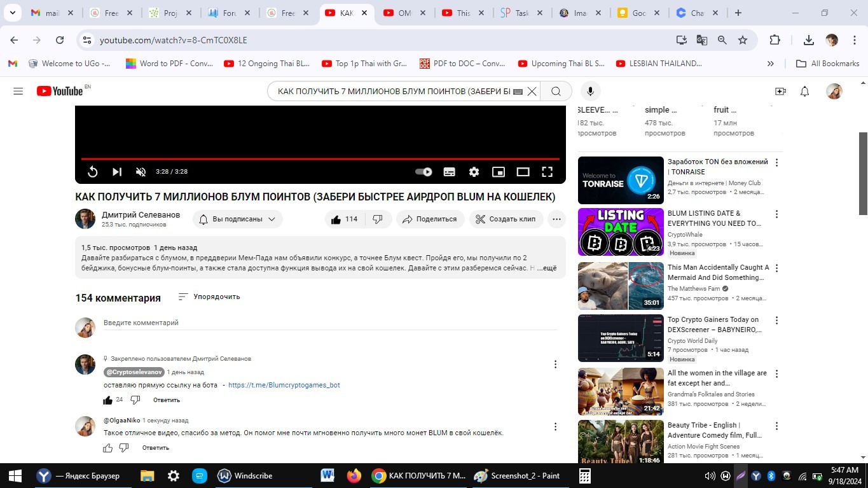
Task: Open BLUM LISTING DATE video thumbnail
Action: click(621, 232)
